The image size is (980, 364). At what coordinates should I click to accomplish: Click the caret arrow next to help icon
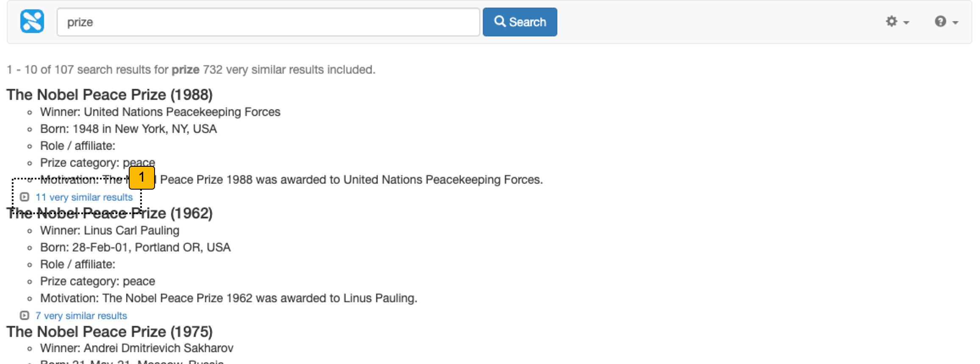[955, 22]
